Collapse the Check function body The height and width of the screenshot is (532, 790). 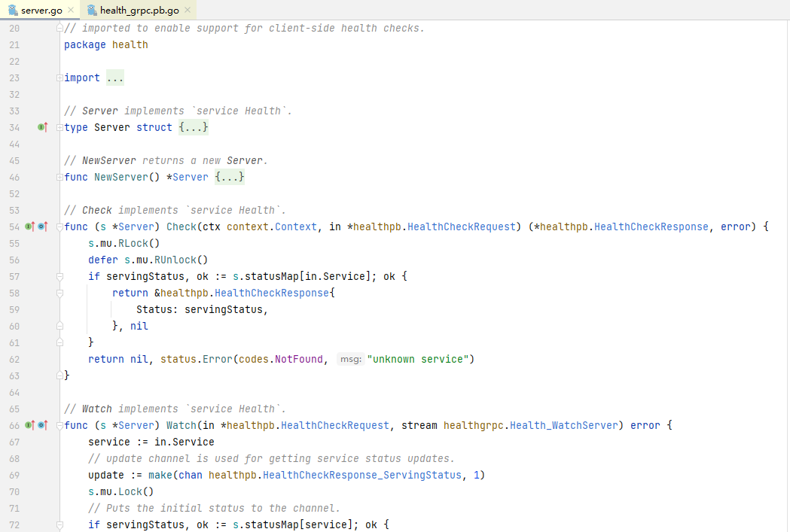(x=59, y=227)
